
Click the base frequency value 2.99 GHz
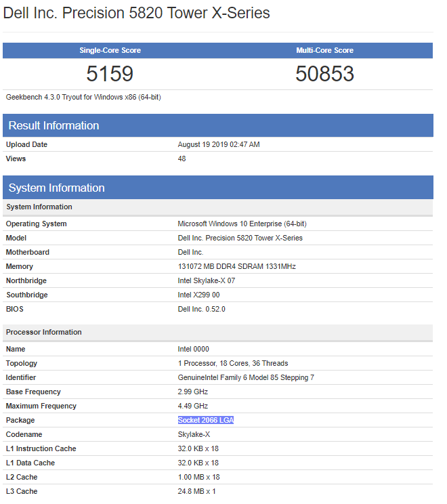[x=193, y=392]
